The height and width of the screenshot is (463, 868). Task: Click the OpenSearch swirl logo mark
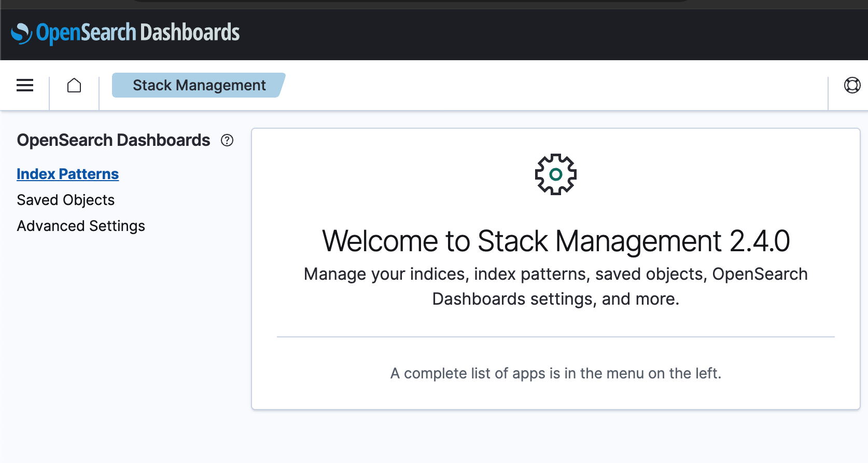[21, 33]
